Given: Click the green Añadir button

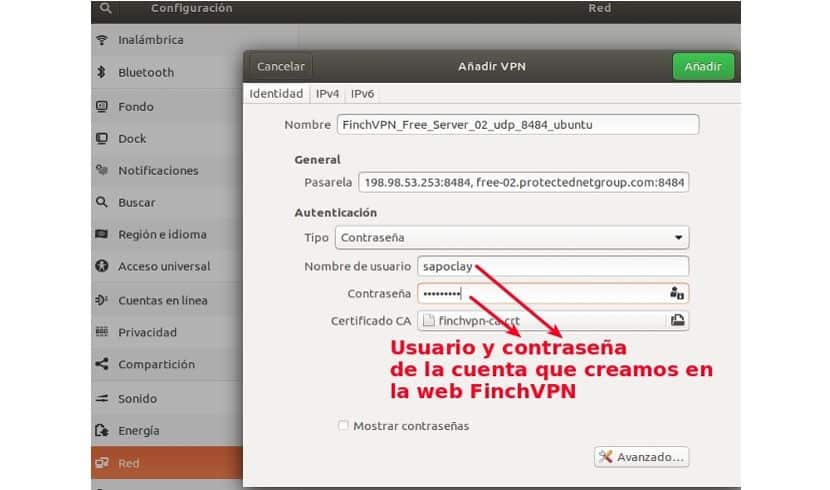Looking at the screenshot, I should (x=703, y=66).
